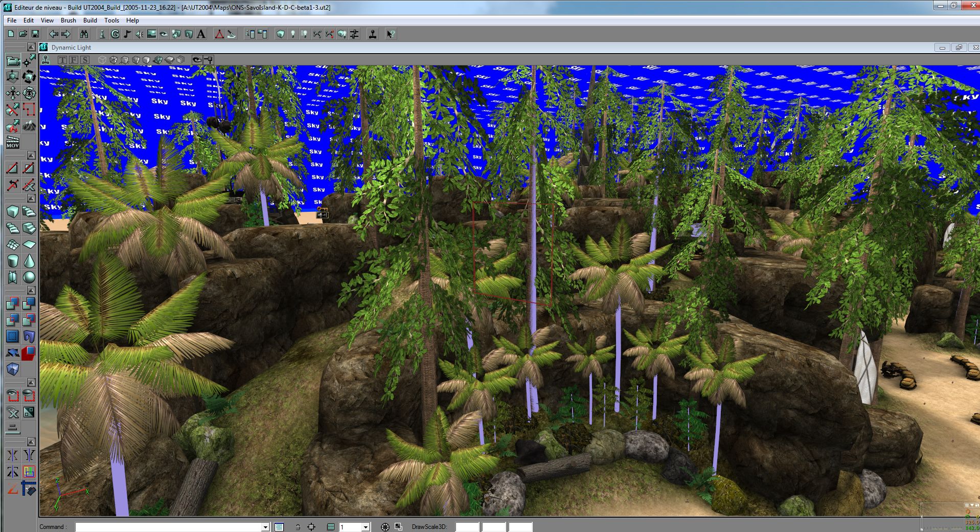Select the Camera movement tool
The width and height of the screenshot is (980, 532).
click(x=13, y=61)
